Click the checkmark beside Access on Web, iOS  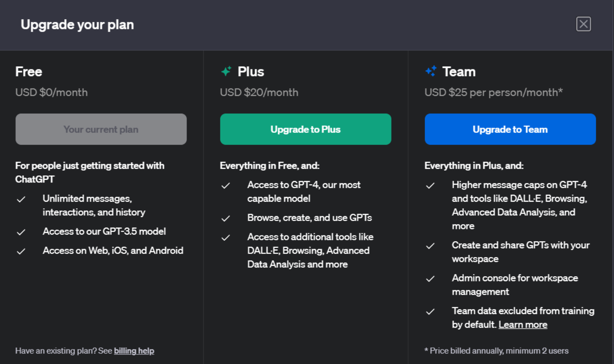21,251
